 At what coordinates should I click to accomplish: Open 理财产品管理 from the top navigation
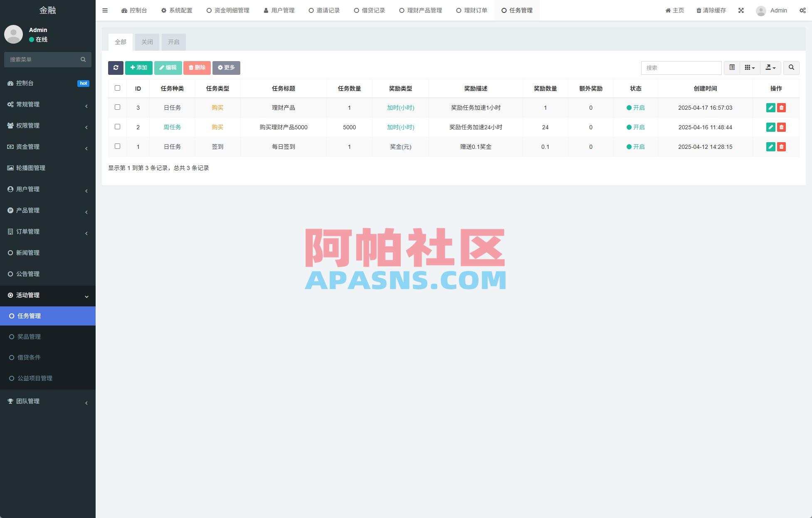pos(421,10)
